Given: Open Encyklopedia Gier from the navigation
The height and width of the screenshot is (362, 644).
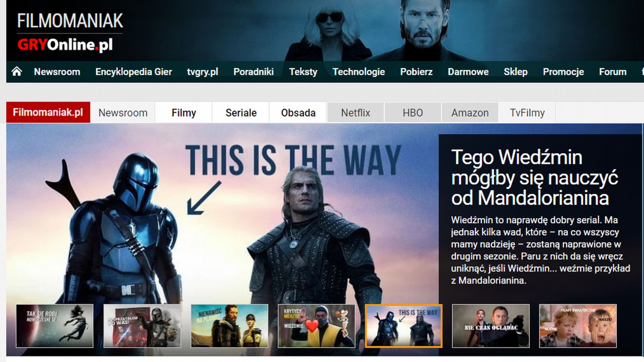Looking at the screenshot, I should pyautogui.click(x=133, y=71).
